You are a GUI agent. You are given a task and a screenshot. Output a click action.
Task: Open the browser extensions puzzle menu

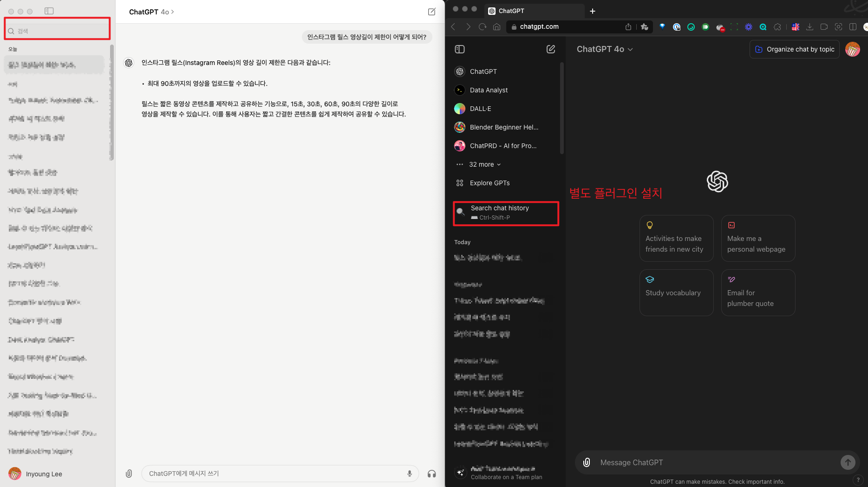[777, 27]
